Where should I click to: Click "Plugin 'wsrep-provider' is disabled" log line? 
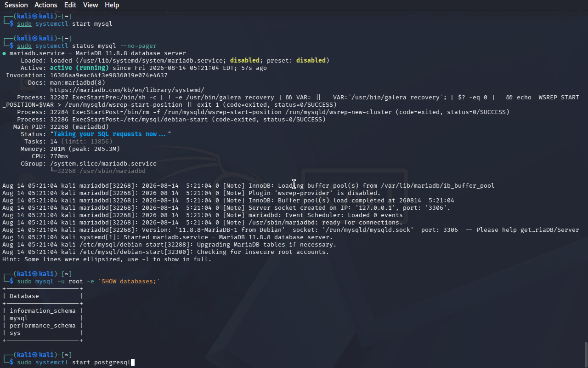tap(192, 193)
